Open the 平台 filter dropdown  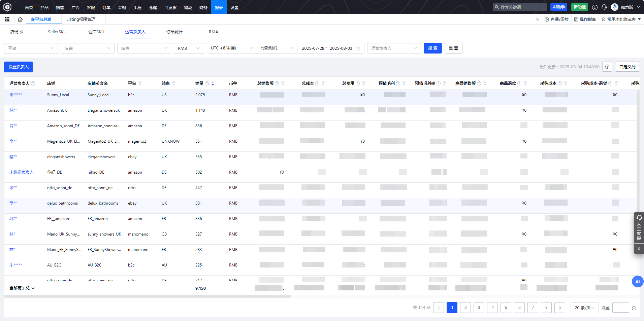coord(31,48)
